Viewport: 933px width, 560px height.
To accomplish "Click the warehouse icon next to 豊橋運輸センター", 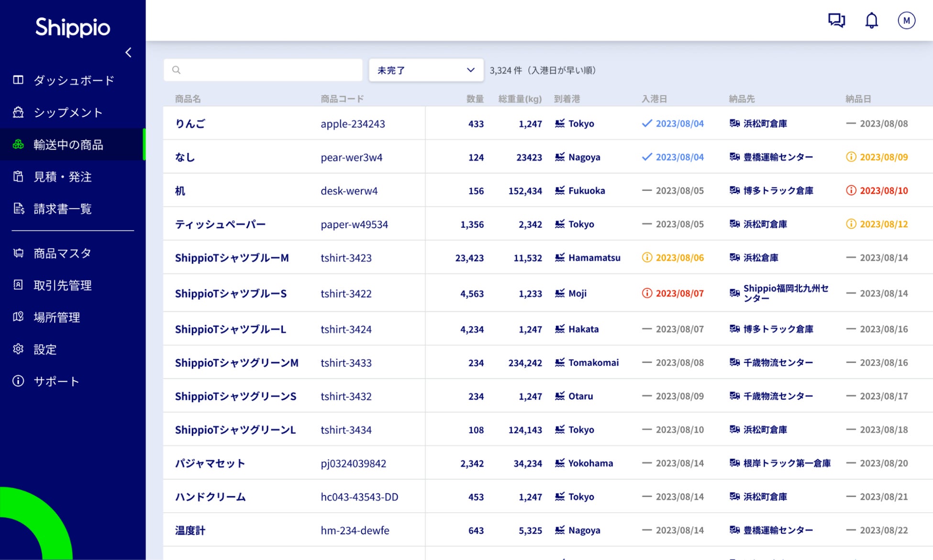I will (x=734, y=157).
